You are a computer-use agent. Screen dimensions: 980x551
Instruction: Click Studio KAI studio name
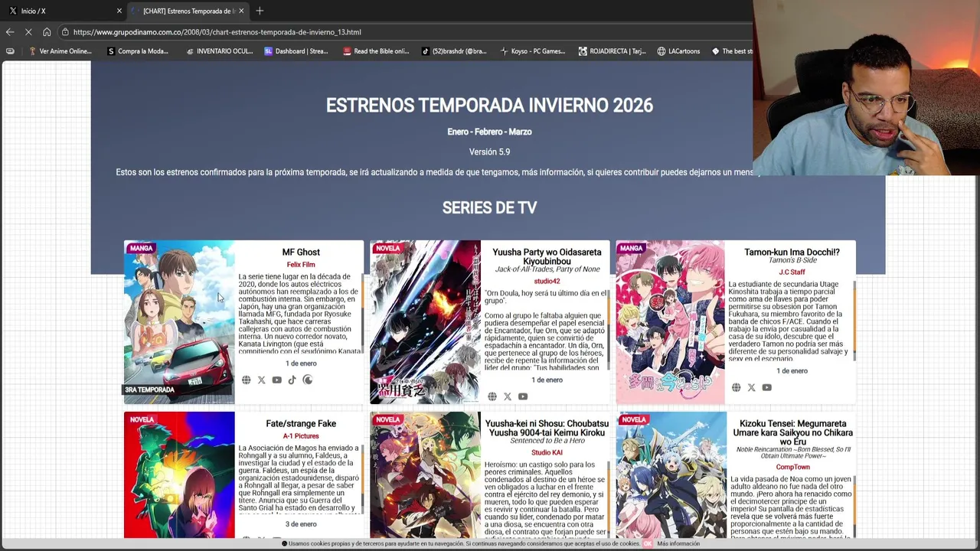click(x=547, y=453)
